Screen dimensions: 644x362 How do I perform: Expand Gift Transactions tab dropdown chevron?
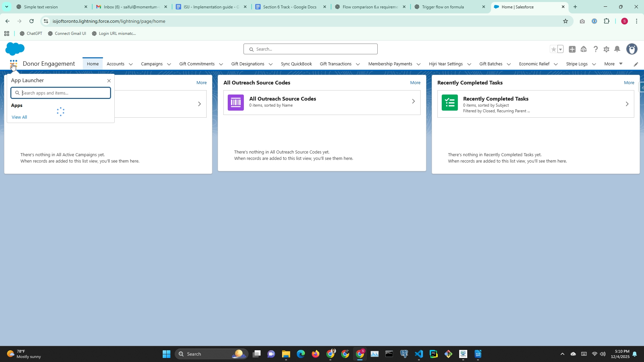click(x=358, y=64)
